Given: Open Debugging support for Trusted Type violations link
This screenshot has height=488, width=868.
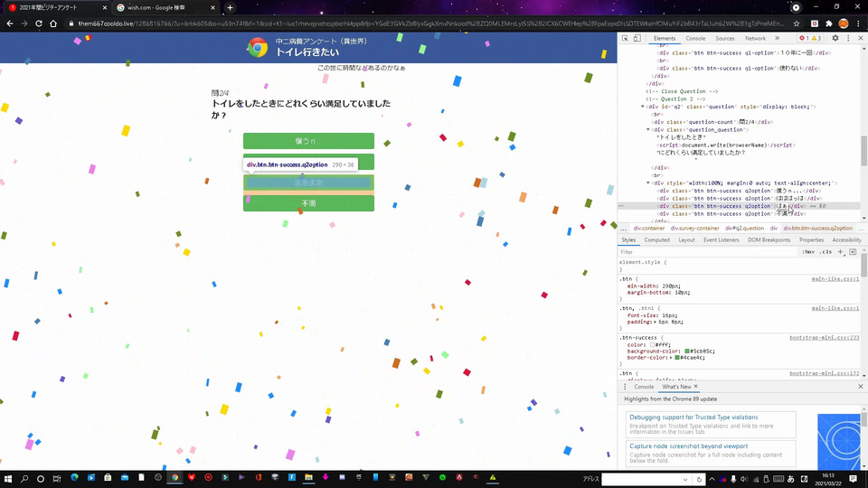Looking at the screenshot, I should pyautogui.click(x=693, y=418).
